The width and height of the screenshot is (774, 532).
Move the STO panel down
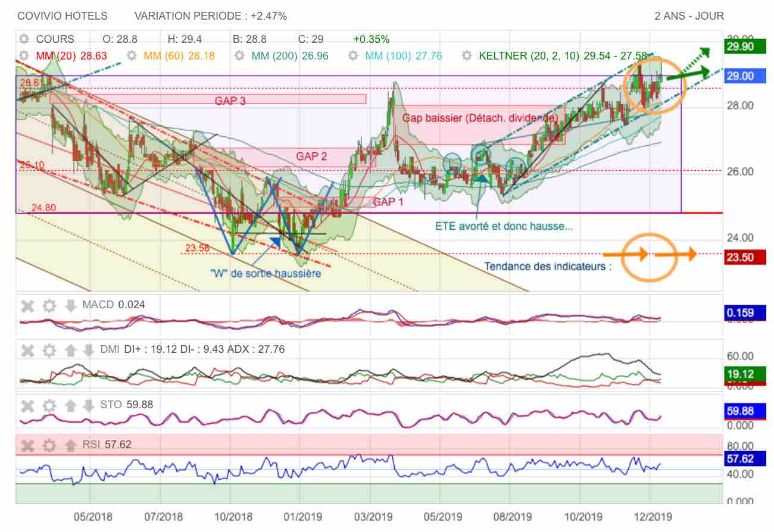(x=89, y=406)
